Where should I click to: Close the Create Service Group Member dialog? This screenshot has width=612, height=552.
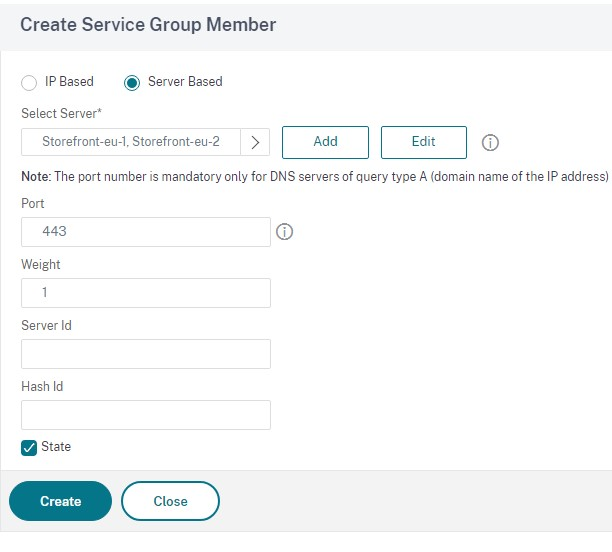tap(170, 501)
